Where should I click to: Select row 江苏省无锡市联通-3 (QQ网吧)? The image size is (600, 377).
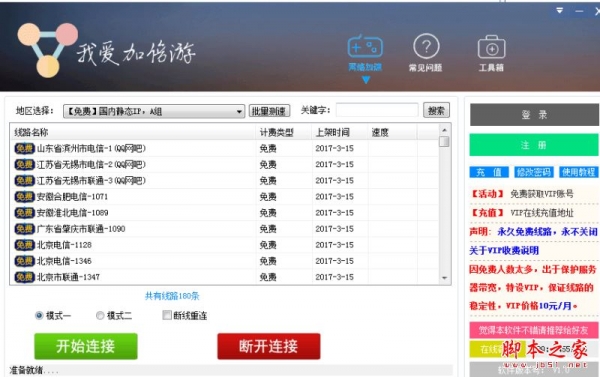(x=224, y=181)
